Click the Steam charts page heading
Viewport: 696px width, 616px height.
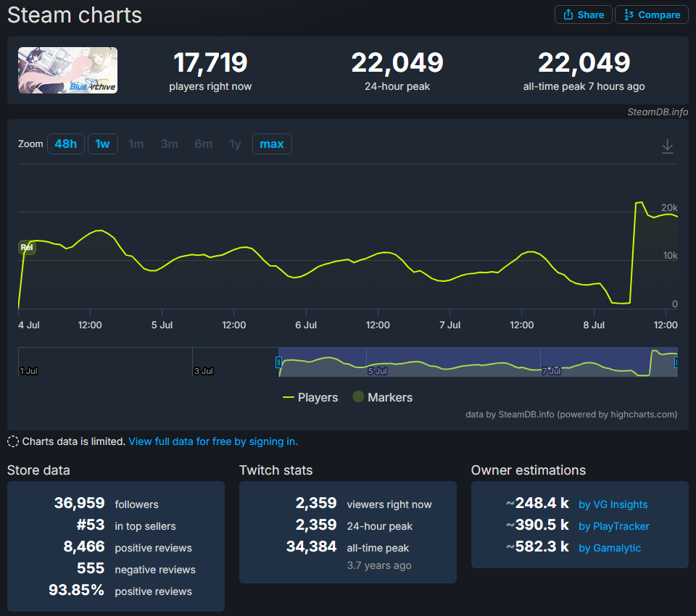click(x=75, y=15)
